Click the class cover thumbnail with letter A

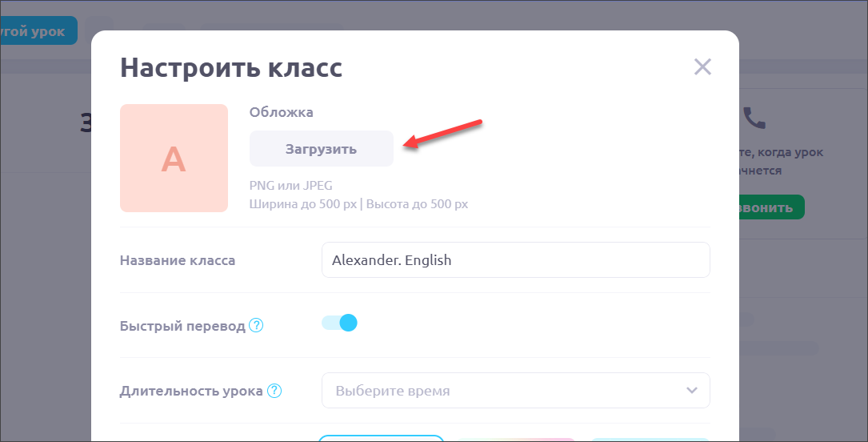click(174, 158)
